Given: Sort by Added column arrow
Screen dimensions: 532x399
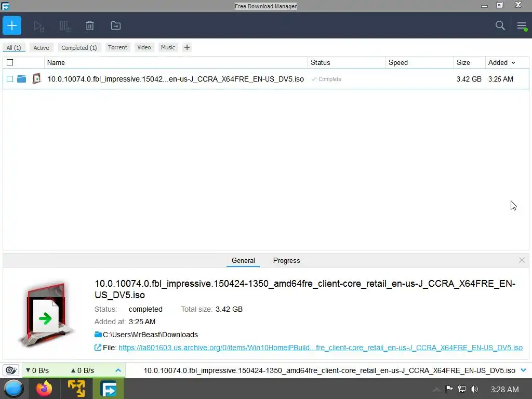Looking at the screenshot, I should tap(513, 63).
